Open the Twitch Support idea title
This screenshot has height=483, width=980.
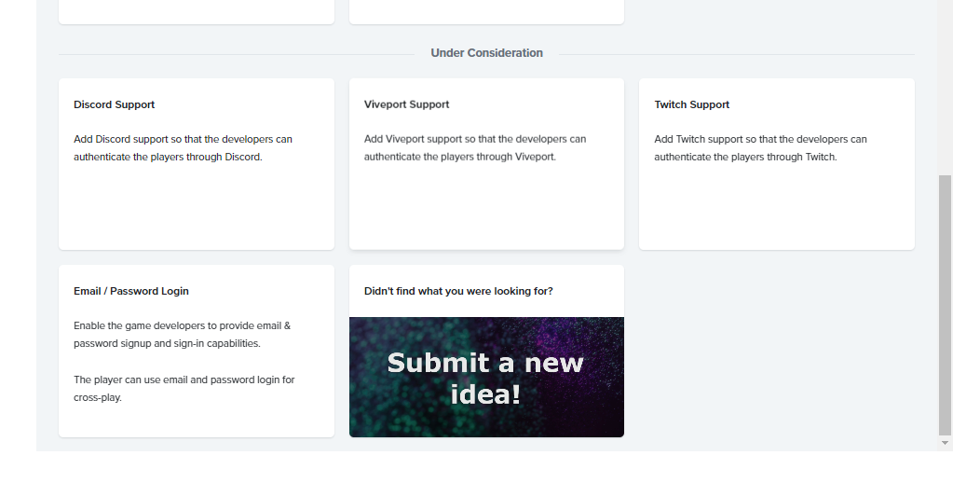coord(691,104)
